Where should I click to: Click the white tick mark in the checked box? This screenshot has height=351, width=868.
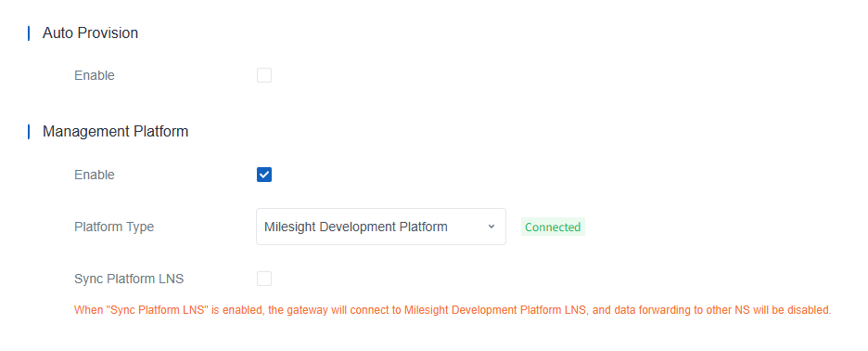coord(264,175)
